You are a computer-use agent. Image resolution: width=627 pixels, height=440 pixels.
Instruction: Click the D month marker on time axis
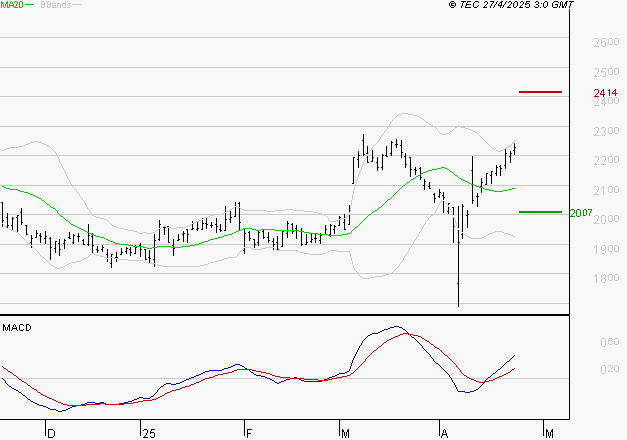(51, 434)
